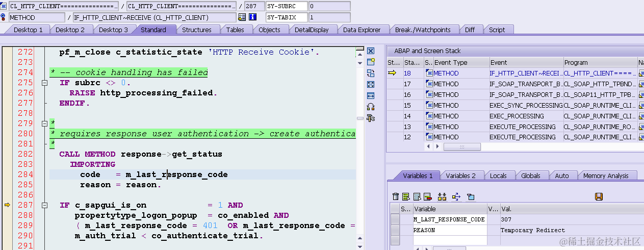The image size is (644, 250).
Task: Click the EXEC_SYNC_PROCESSING event cell
Action: pyautogui.click(x=526, y=105)
